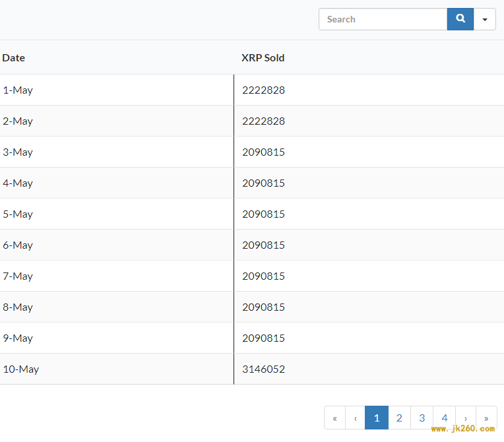This screenshot has width=504, height=442.
Task: Open page 2 of the table
Action: [x=399, y=418]
